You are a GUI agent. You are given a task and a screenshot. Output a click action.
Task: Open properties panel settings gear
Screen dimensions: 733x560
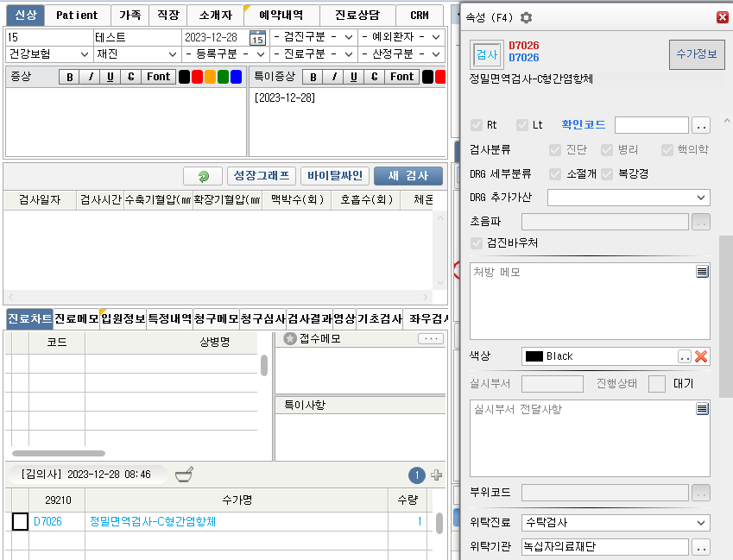pyautogui.click(x=526, y=17)
